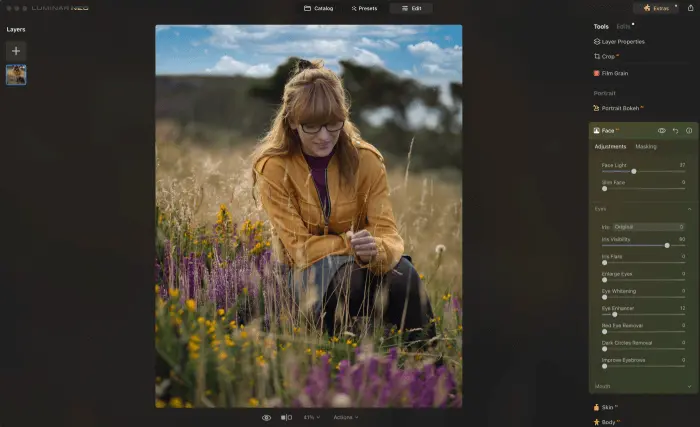
Task: Collapse the Face tool header
Action: click(x=606, y=130)
